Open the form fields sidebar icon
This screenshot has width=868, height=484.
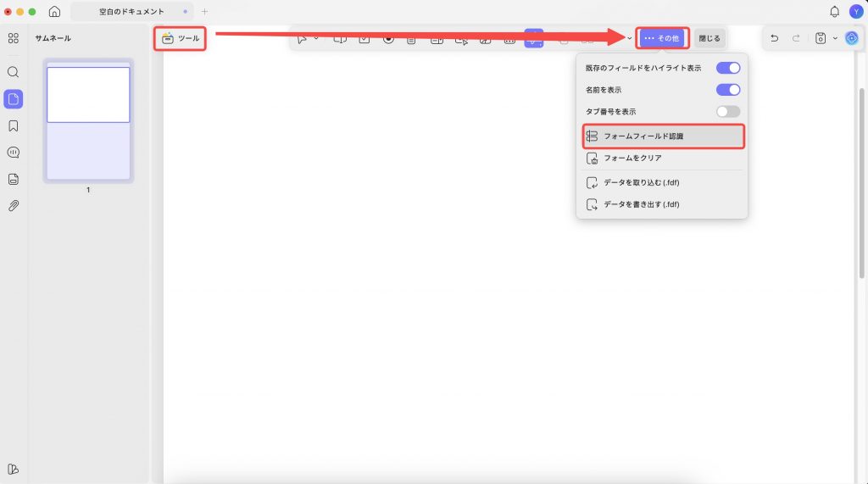pos(14,179)
